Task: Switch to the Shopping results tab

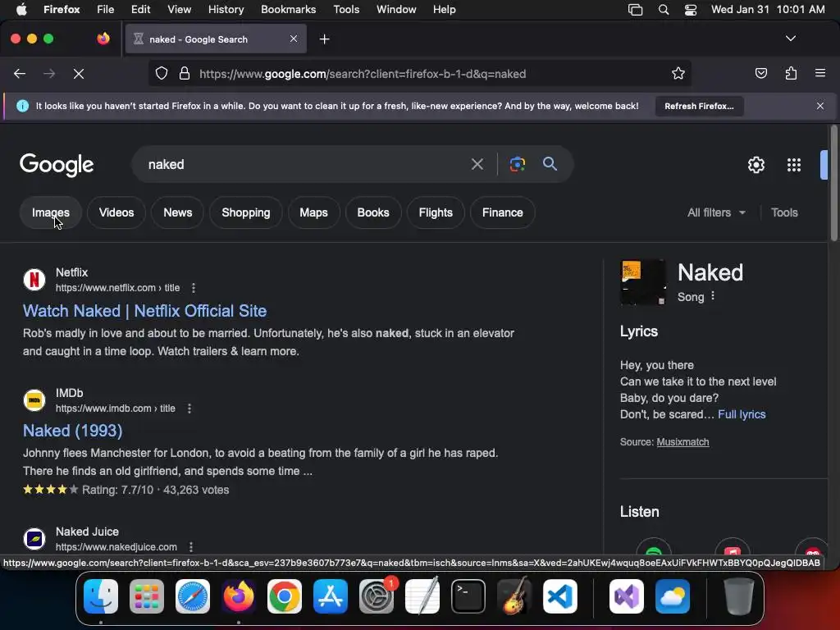Action: (246, 212)
